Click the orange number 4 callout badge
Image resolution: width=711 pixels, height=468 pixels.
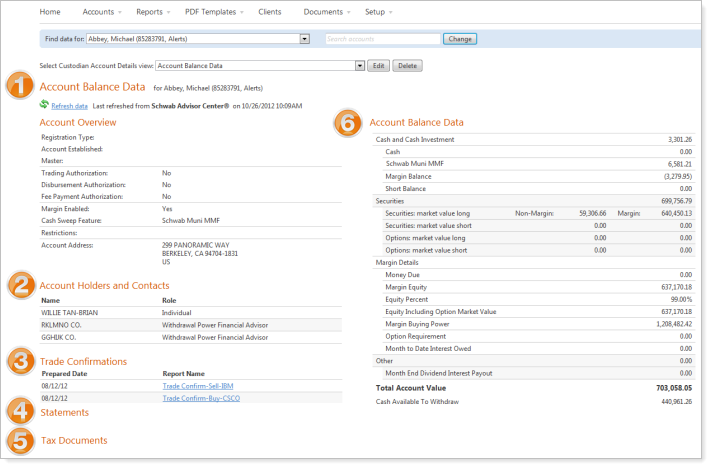tap(20, 411)
